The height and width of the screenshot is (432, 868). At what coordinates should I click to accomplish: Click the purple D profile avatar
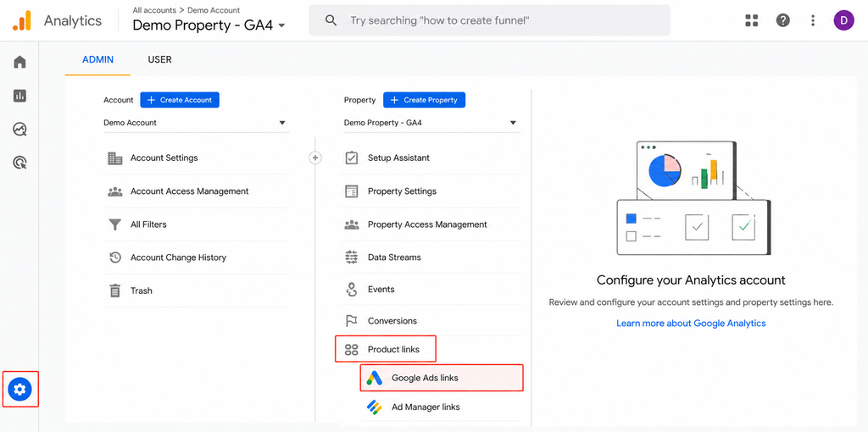pos(843,21)
